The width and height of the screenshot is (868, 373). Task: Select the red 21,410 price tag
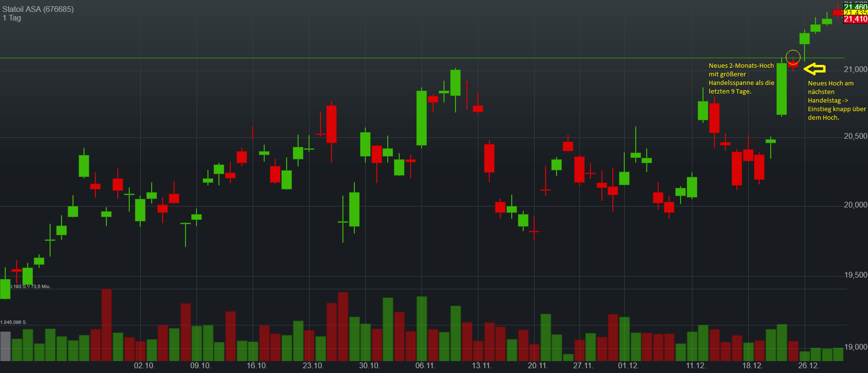[x=856, y=19]
